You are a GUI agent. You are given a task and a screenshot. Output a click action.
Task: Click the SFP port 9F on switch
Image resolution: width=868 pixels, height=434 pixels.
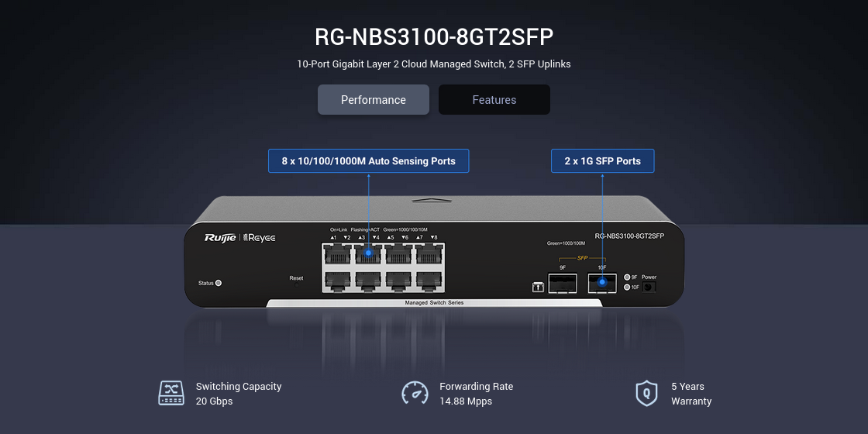pyautogui.click(x=563, y=283)
